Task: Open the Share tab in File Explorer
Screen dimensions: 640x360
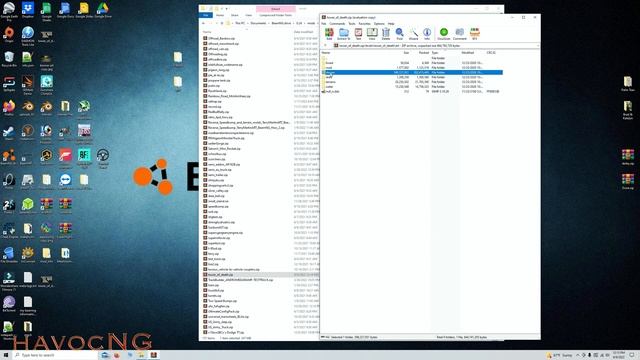Action: (235, 15)
